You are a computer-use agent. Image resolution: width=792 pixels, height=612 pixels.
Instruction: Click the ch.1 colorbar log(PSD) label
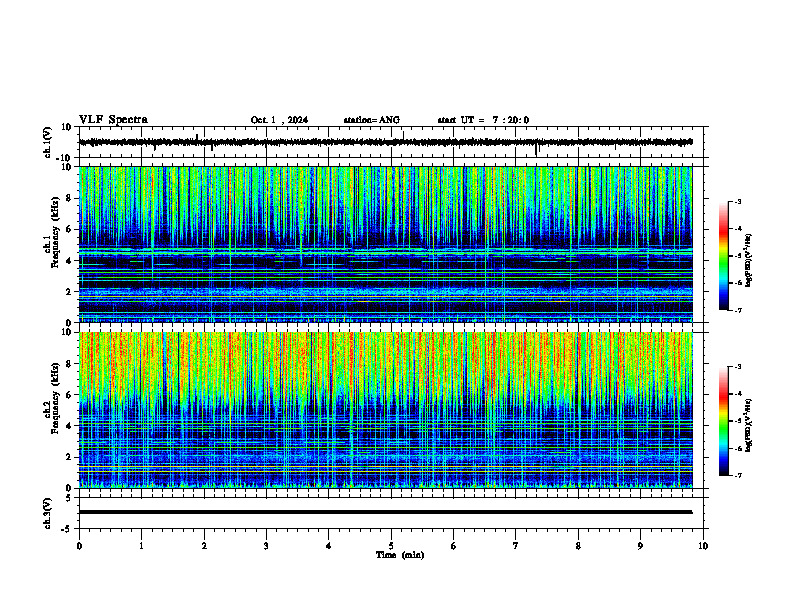pos(749,261)
